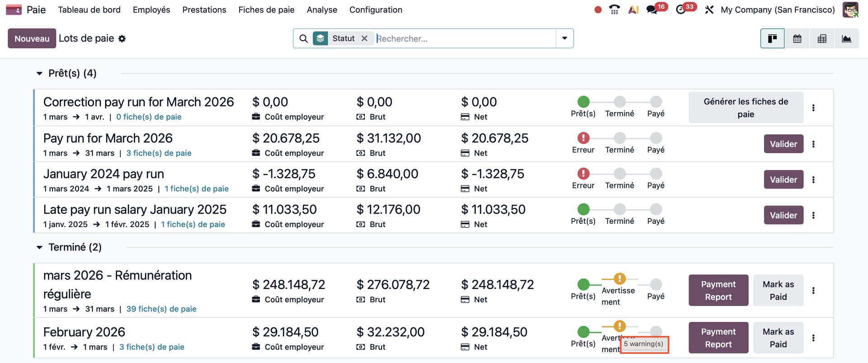868x363 pixels.
Task: Click the Payé status dot for Pay run for March 2026
Action: point(656,138)
